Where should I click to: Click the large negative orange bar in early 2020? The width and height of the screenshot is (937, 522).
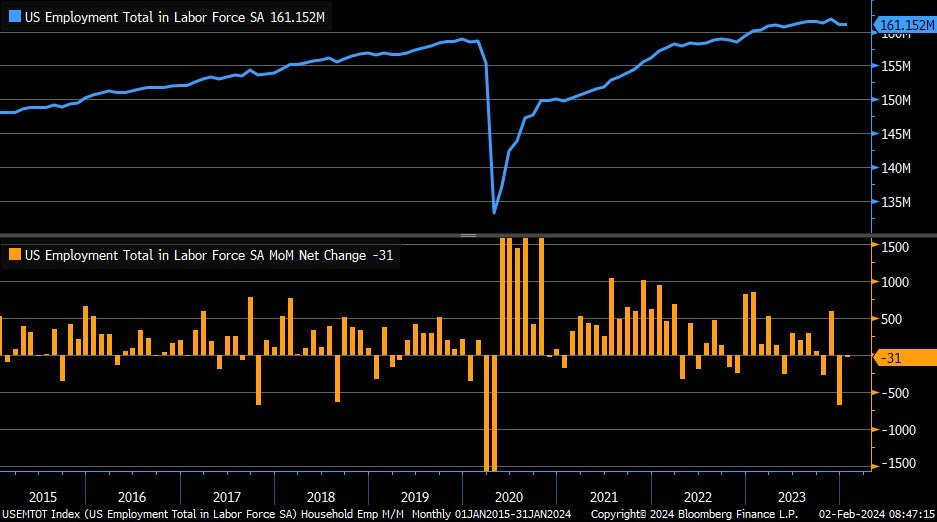[x=490, y=415]
